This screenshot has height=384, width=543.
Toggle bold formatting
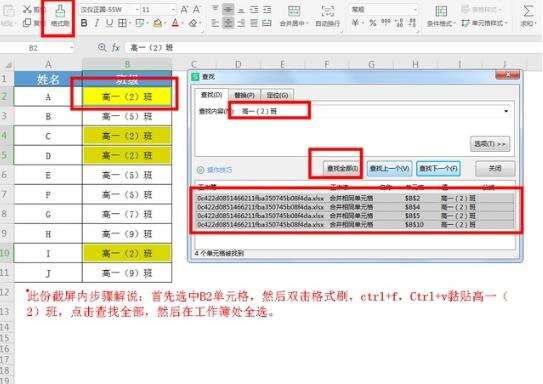84,23
